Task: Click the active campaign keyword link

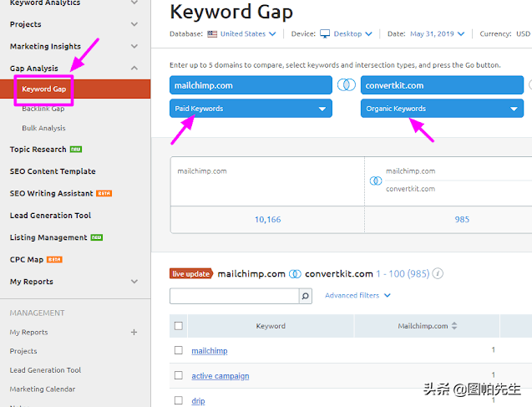Action: pyautogui.click(x=220, y=376)
